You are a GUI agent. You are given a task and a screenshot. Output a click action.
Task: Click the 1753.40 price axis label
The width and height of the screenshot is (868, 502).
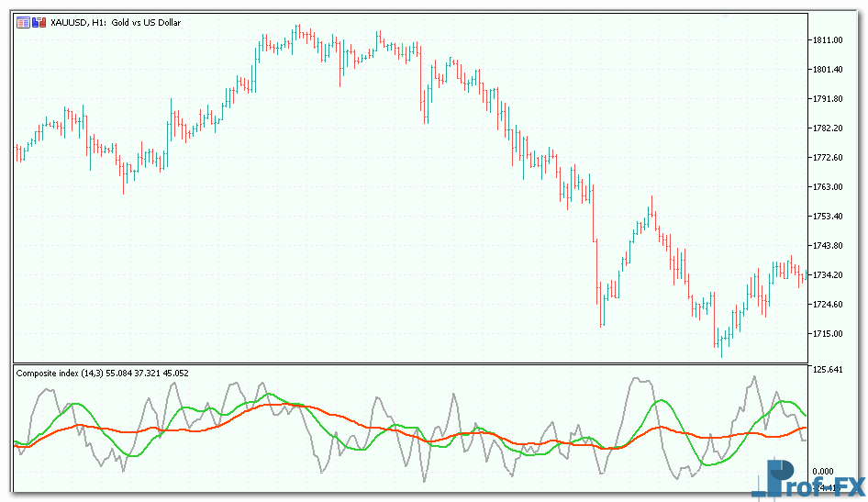click(x=827, y=217)
